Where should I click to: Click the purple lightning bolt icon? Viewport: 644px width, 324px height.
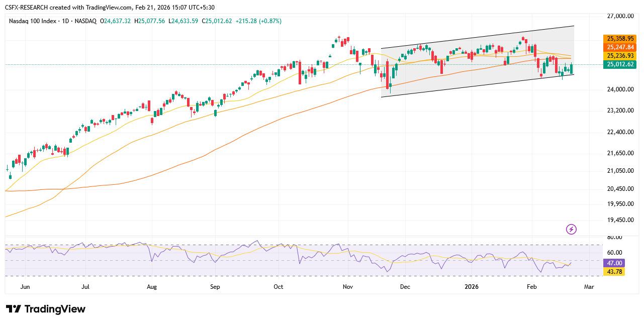[x=571, y=229]
